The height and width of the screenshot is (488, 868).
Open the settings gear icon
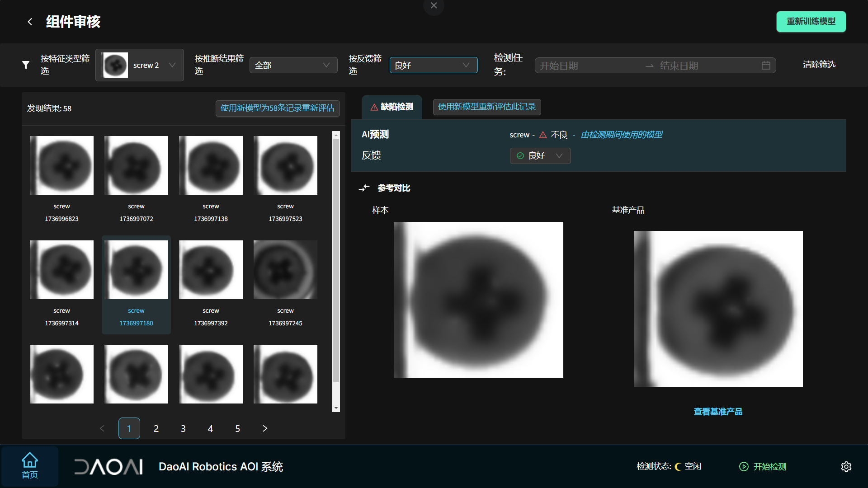click(846, 467)
